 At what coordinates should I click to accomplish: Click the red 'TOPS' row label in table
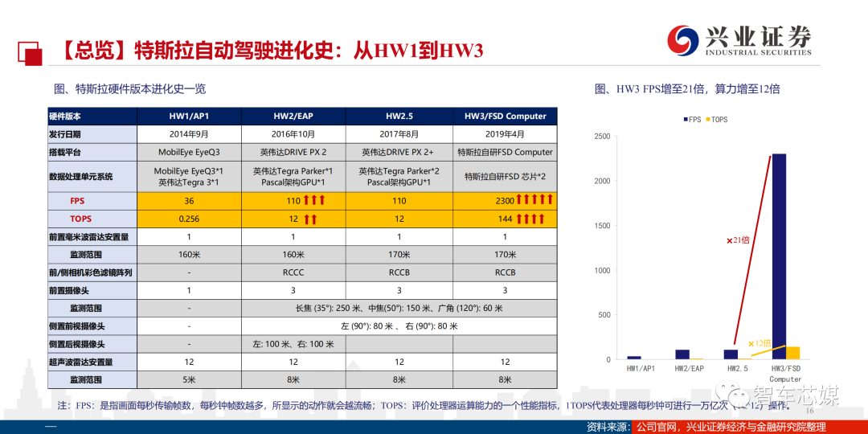click(92, 219)
